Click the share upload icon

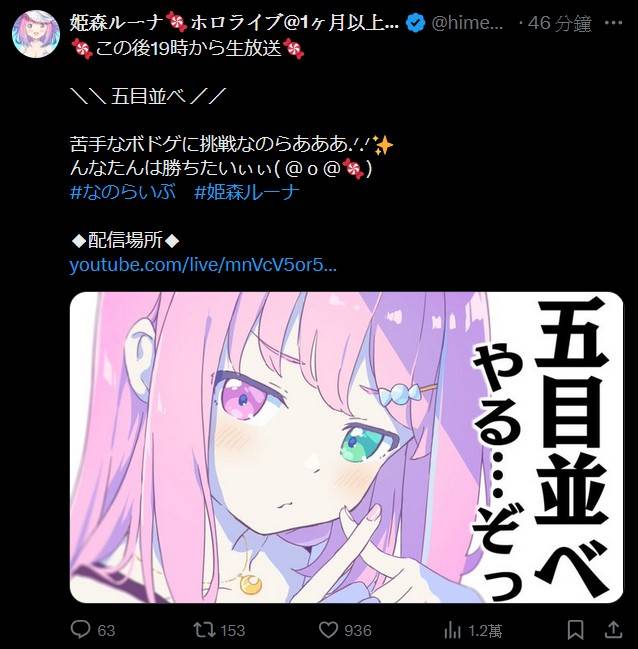pos(614,630)
